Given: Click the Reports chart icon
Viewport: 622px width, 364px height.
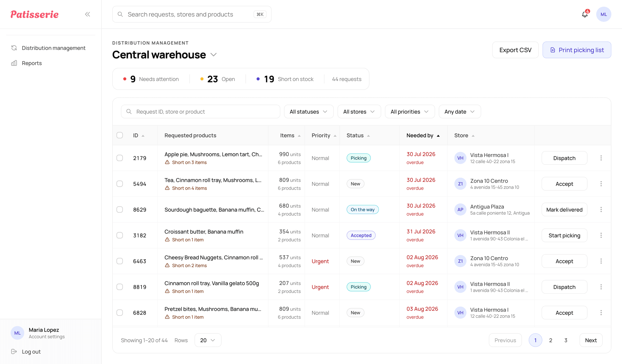Looking at the screenshot, I should pos(14,63).
